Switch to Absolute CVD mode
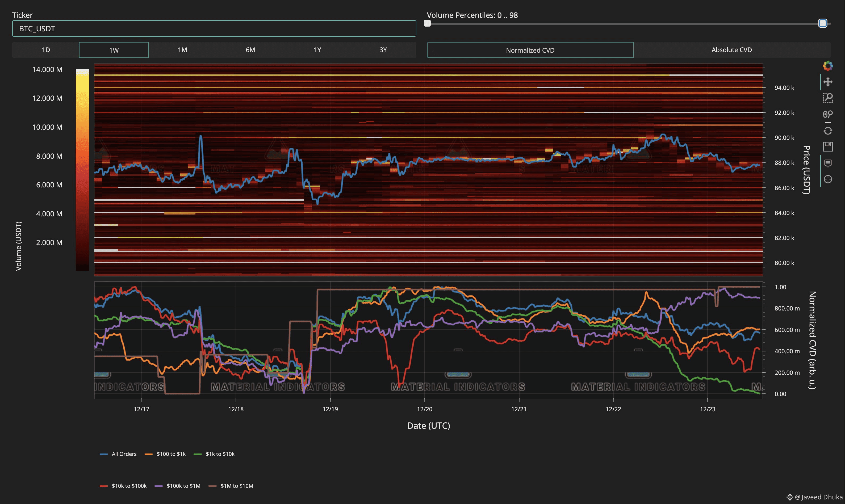This screenshot has height=504, width=845. click(731, 50)
